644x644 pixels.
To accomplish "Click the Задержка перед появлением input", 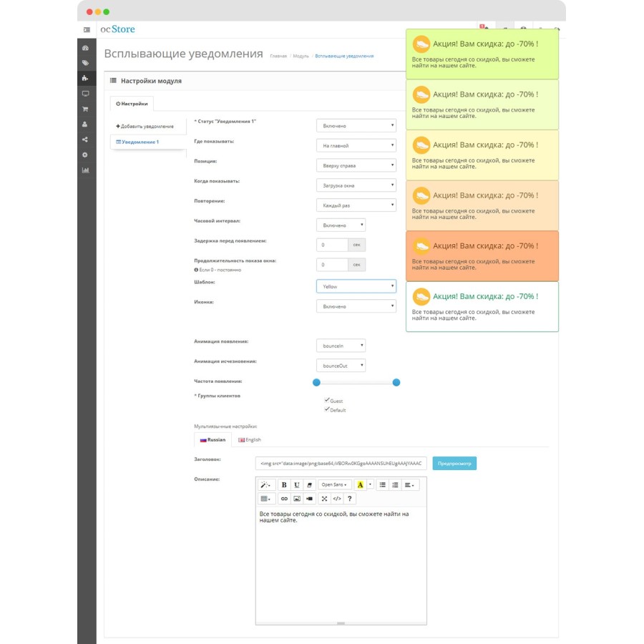I will click(332, 245).
